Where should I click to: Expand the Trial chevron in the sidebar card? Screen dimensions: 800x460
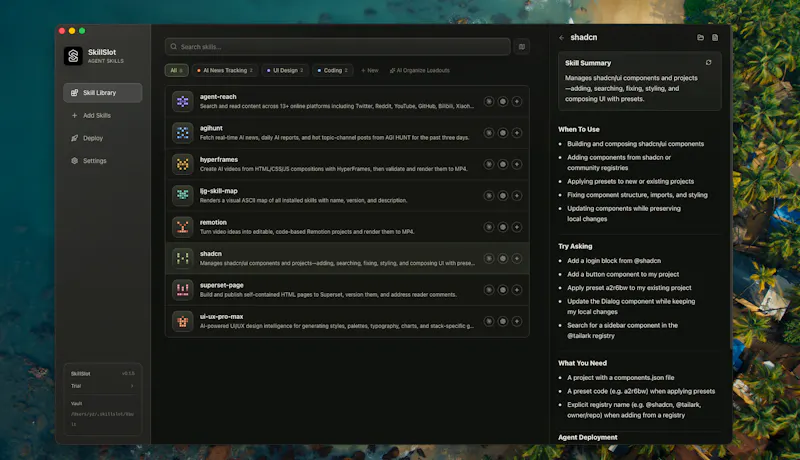(x=132, y=386)
